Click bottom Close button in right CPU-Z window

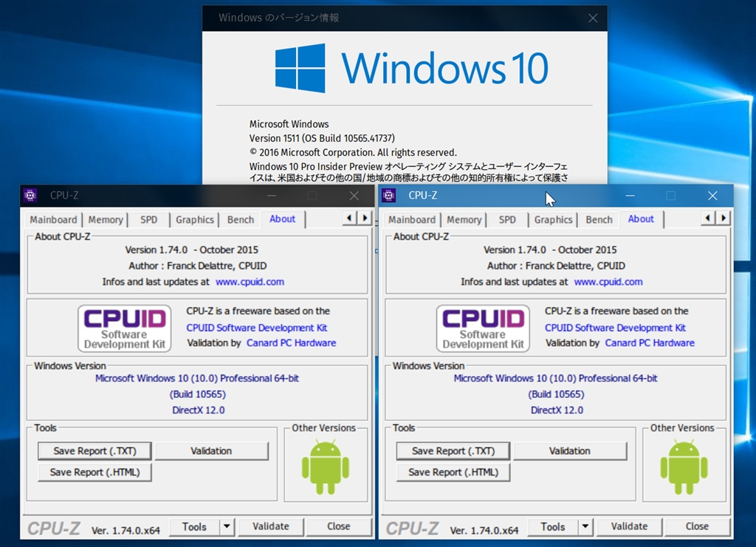click(x=697, y=526)
